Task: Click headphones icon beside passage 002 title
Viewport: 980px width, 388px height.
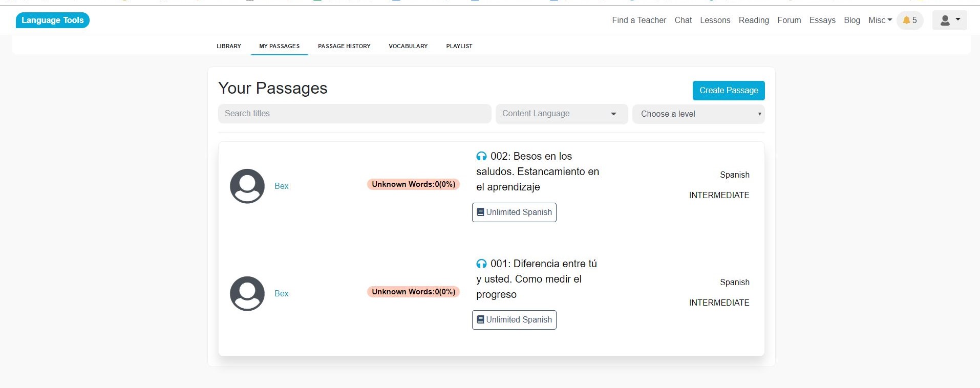Action: pyautogui.click(x=481, y=157)
